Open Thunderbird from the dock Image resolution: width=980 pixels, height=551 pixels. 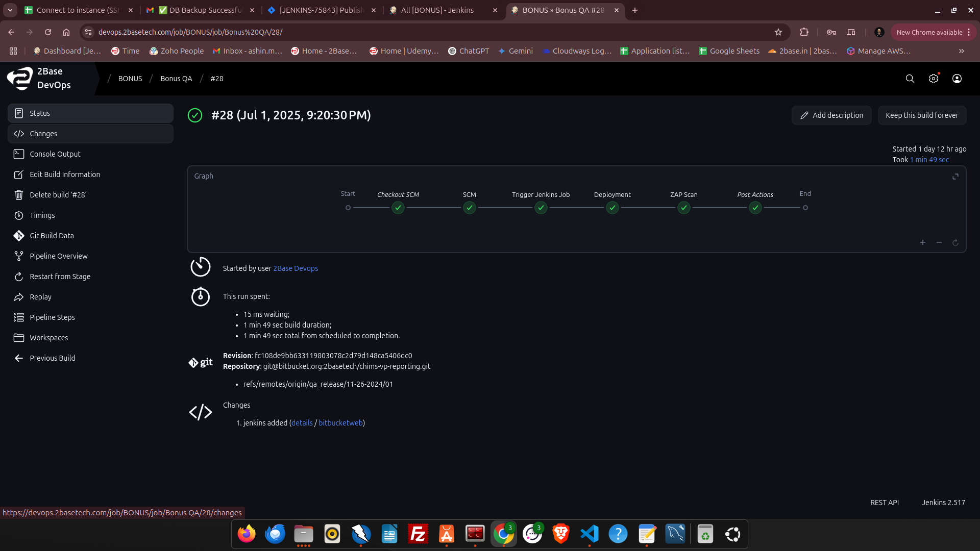[275, 534]
